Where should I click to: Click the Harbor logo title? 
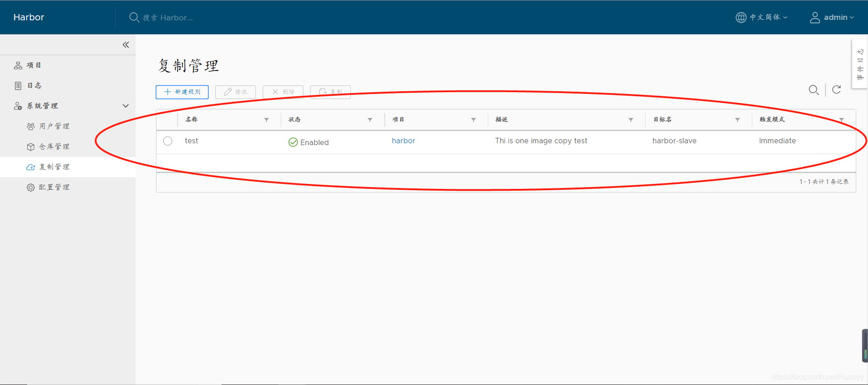point(29,17)
